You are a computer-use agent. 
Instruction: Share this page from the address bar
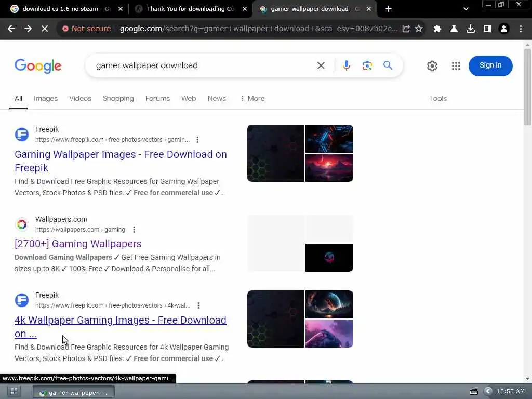[406, 29]
